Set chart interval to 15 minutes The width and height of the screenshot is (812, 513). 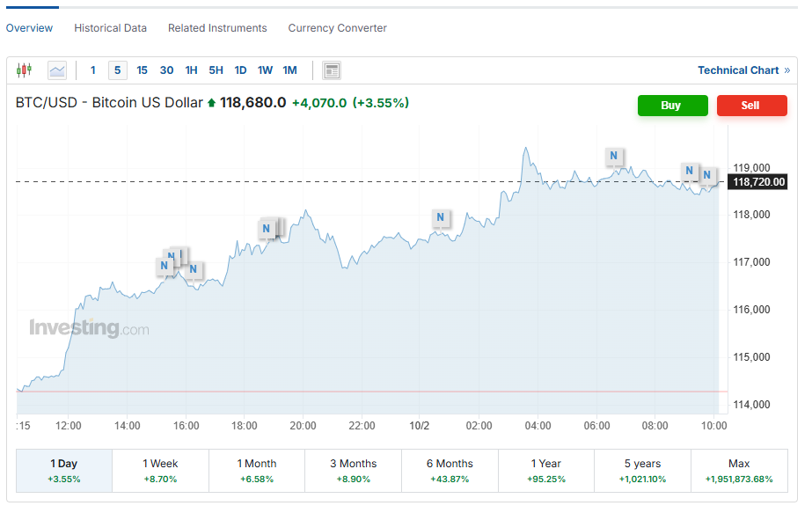pyautogui.click(x=143, y=70)
